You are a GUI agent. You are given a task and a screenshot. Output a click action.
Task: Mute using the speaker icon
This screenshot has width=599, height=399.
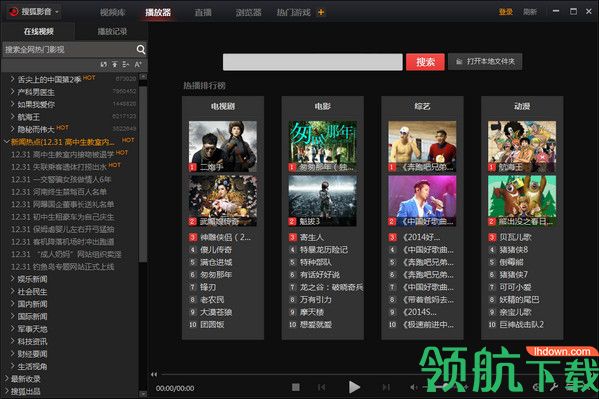click(414, 387)
